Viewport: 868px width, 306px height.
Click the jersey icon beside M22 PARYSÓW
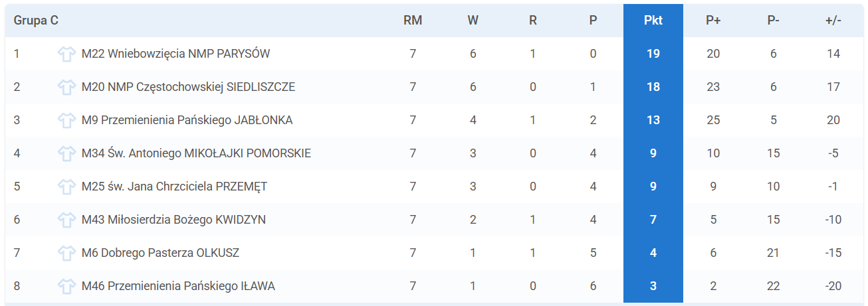(66, 54)
